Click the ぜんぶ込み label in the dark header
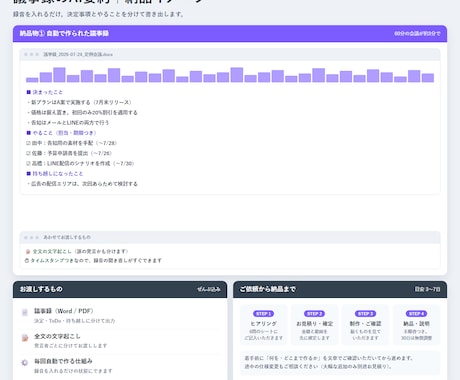Viewport: 460px width, 380px height. point(209,289)
